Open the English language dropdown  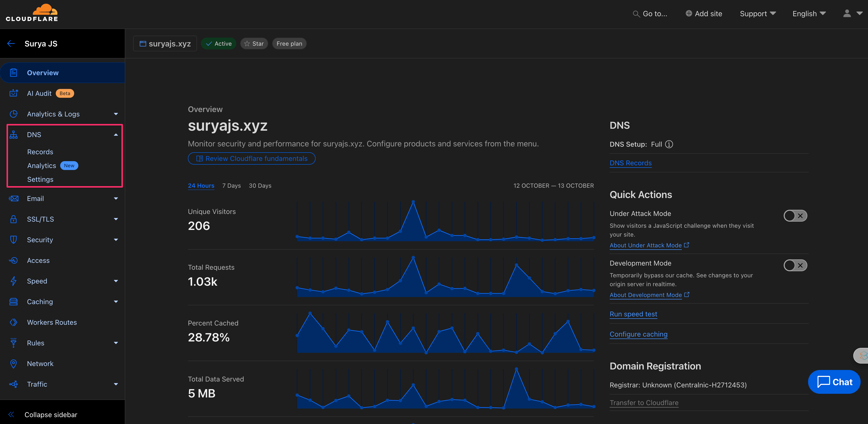809,14
